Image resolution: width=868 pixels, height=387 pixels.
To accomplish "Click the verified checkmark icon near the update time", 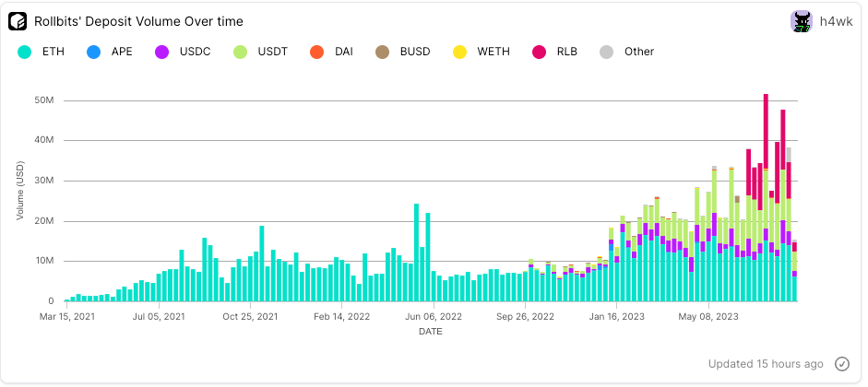I will tap(842, 364).
